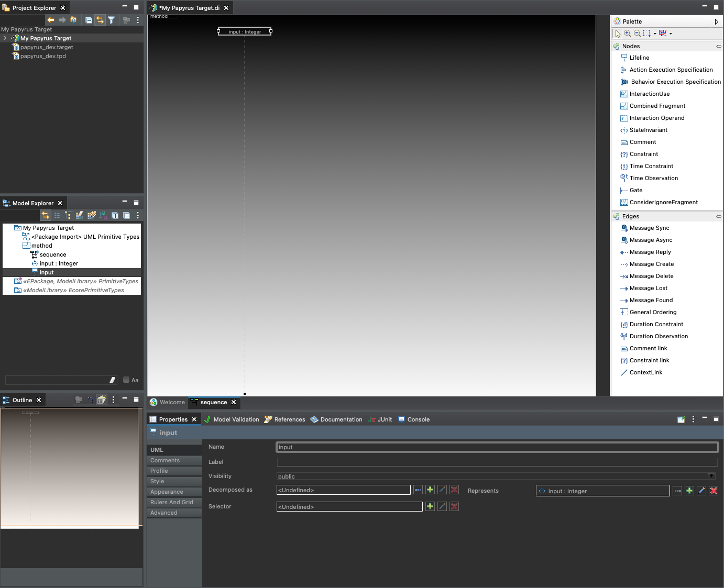Viewport: 724px width, 588px height.
Task: Choose the General Ordering tool
Action: (649, 312)
